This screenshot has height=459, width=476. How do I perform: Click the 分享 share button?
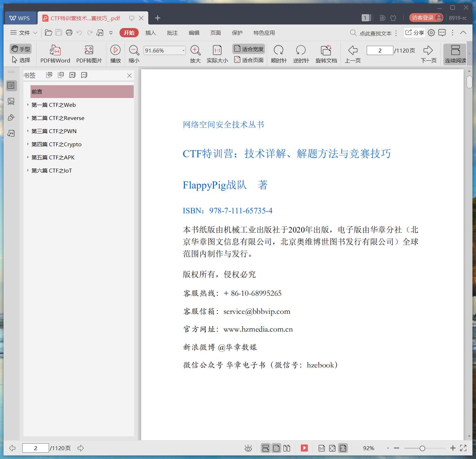pyautogui.click(x=414, y=33)
